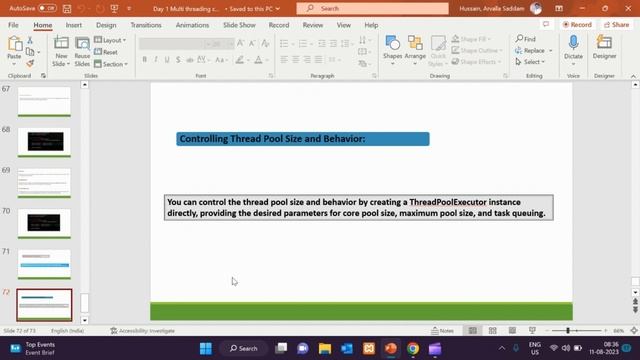Image resolution: width=640 pixels, height=360 pixels.
Task: Expand the Shape Outline dropdown
Action: click(x=501, y=51)
